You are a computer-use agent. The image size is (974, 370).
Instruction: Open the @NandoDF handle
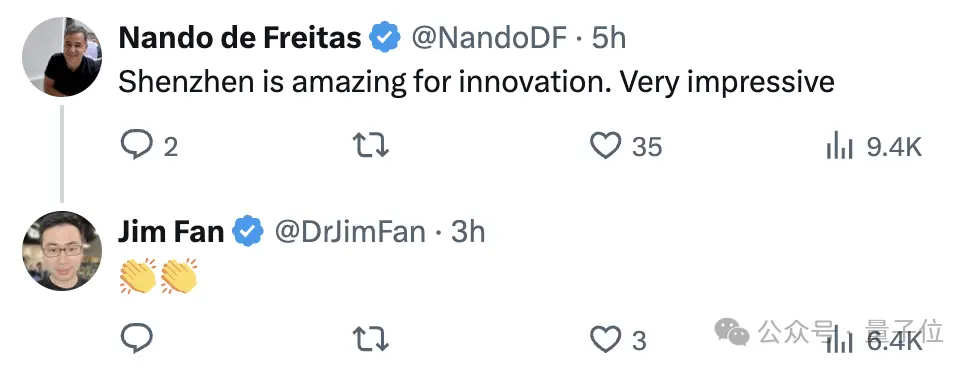[489, 39]
